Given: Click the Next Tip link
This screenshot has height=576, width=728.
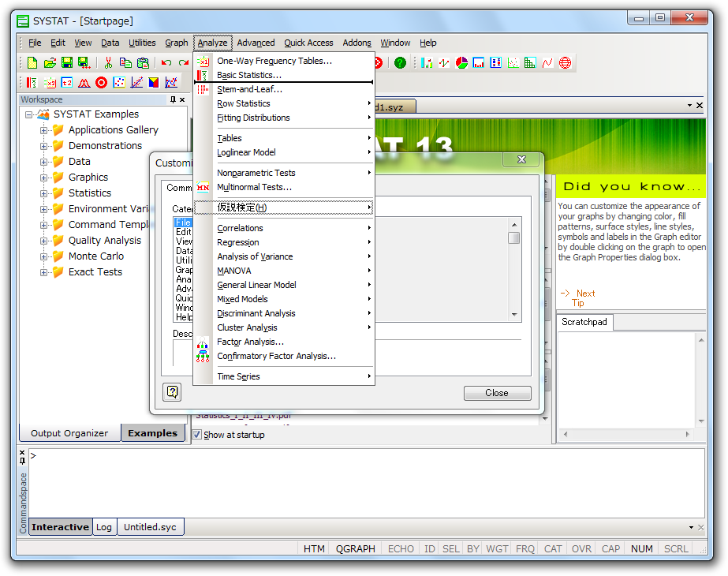Looking at the screenshot, I should point(578,297).
